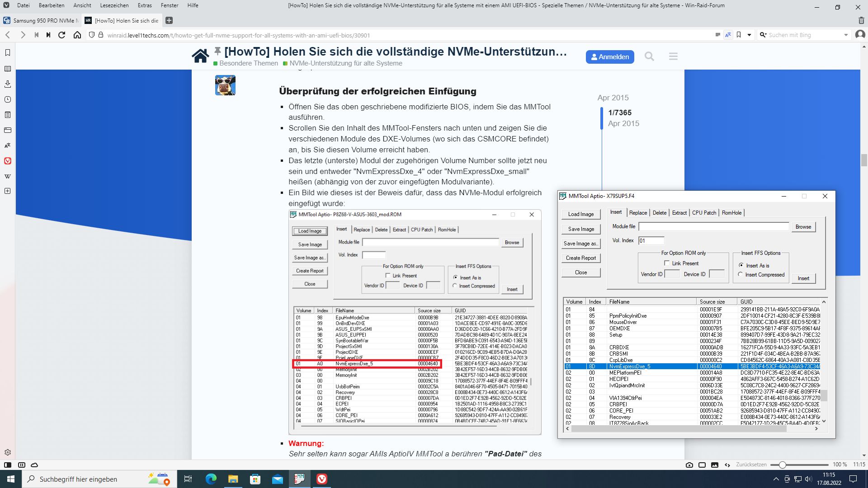Enable the Link Present checkbox in MMTool
This screenshot has height=488, width=868.
tap(667, 263)
